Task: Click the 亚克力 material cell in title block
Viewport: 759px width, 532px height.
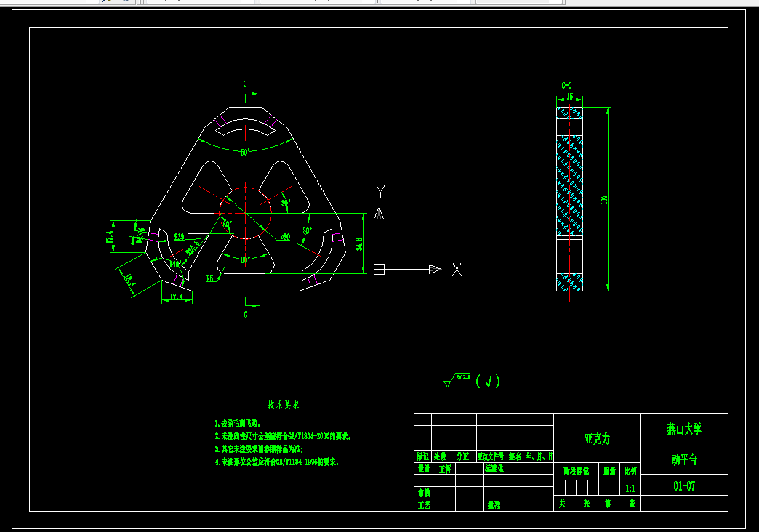Action: click(x=598, y=438)
